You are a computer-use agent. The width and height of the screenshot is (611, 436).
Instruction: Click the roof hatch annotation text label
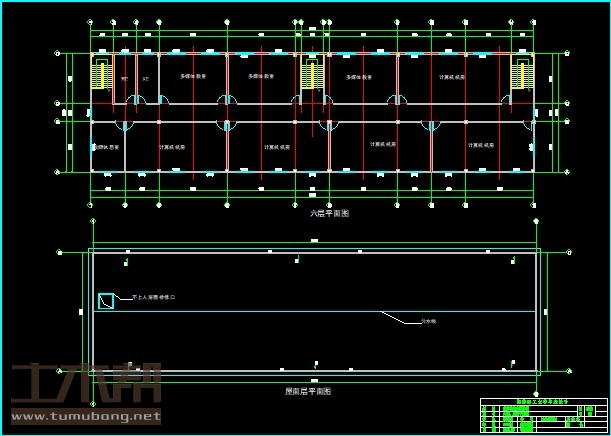click(x=153, y=297)
